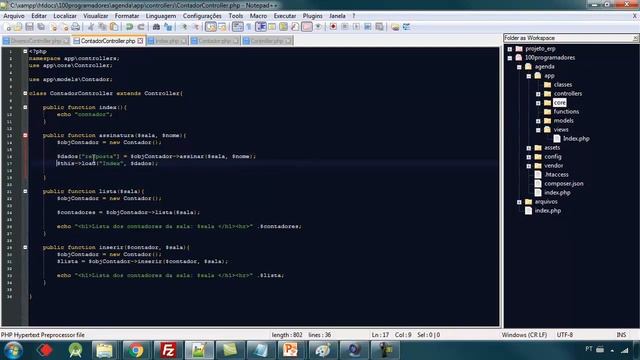The width and height of the screenshot is (640, 360).
Task: Open FileZilla from the taskbar
Action: (168, 350)
